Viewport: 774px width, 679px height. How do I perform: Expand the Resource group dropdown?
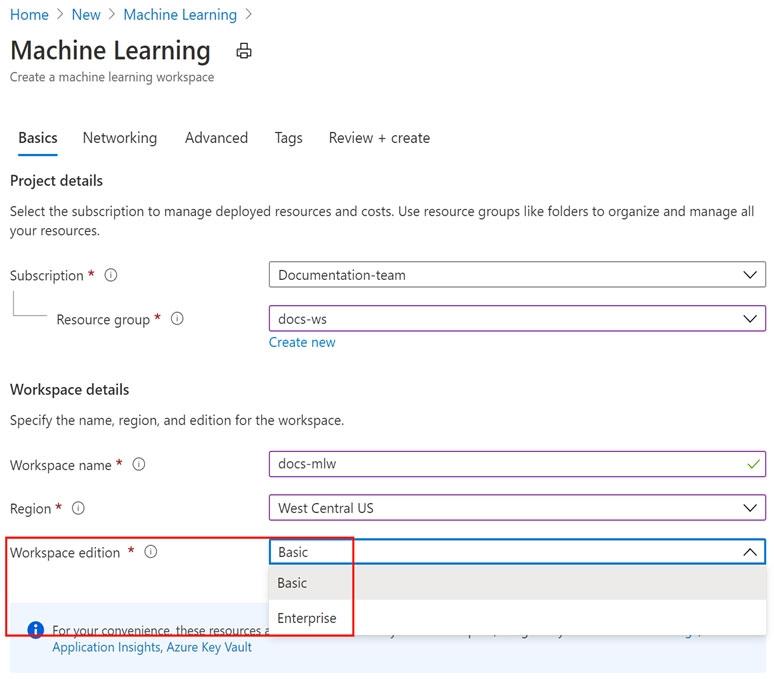pos(516,319)
